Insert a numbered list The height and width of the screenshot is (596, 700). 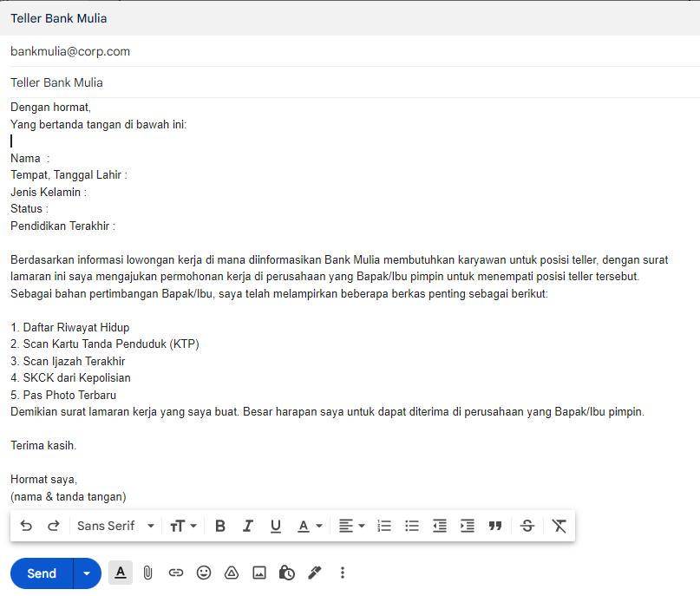[384, 526]
